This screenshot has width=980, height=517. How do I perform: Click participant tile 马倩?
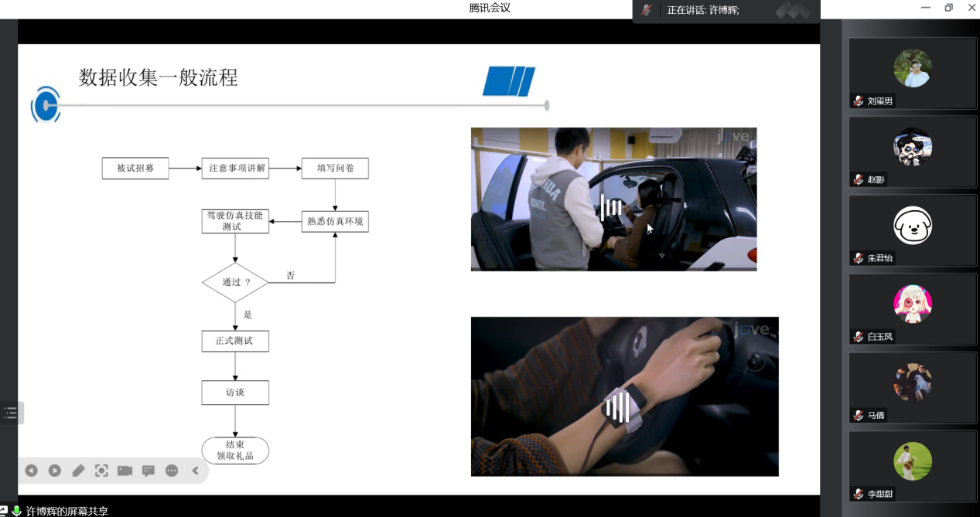click(913, 388)
